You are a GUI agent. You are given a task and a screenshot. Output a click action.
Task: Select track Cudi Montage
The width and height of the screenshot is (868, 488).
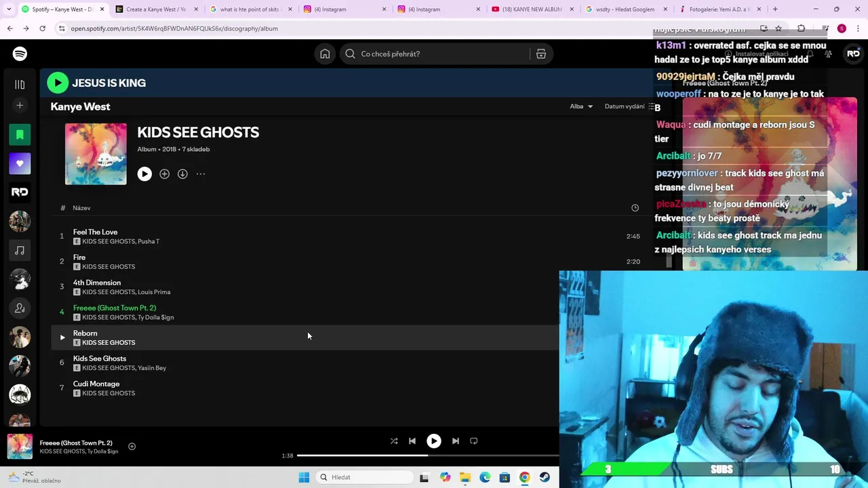pos(96,384)
